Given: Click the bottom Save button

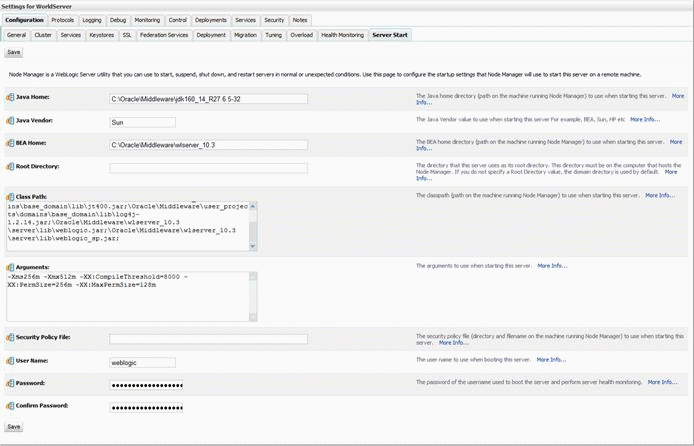Looking at the screenshot, I should point(14,427).
